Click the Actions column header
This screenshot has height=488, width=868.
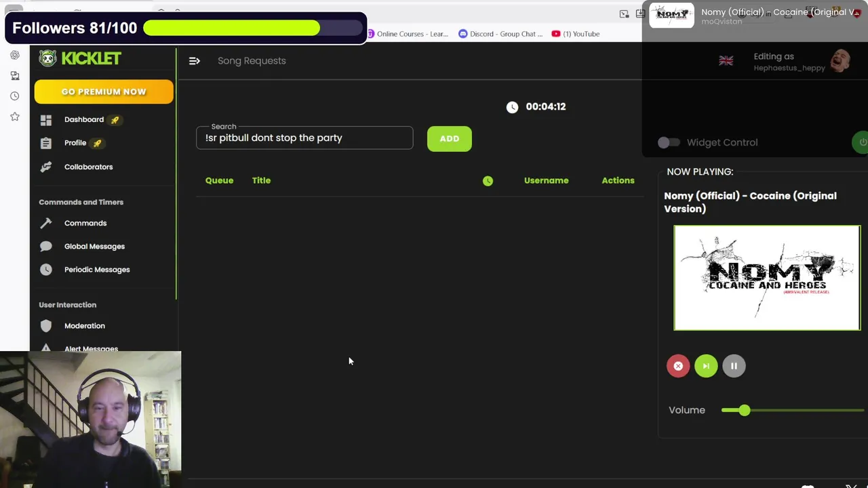[618, 180]
